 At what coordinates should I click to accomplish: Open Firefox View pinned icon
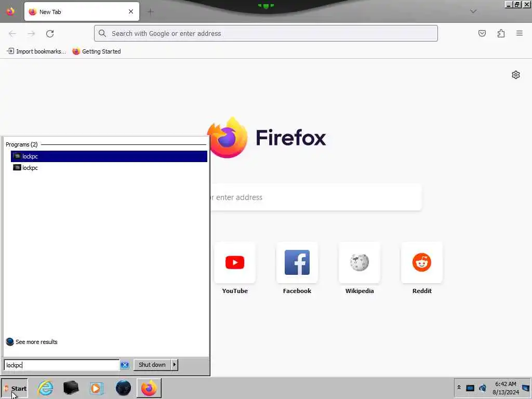pyautogui.click(x=11, y=11)
